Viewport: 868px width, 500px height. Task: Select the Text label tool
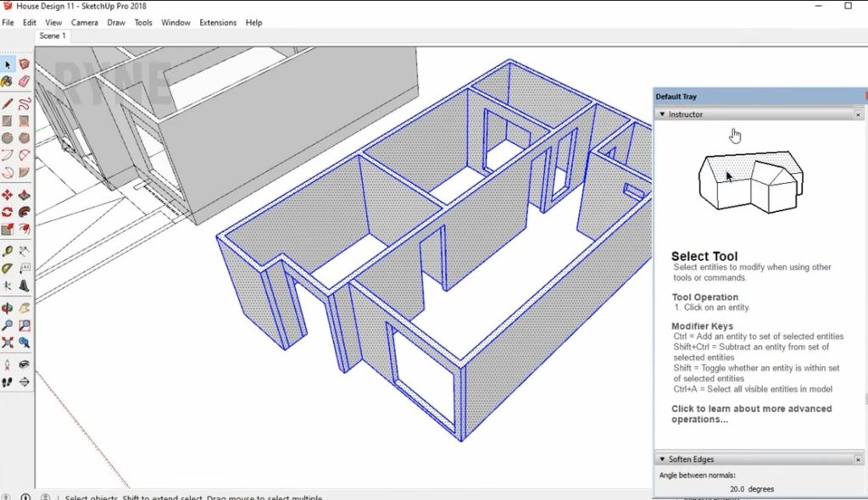pyautogui.click(x=24, y=269)
